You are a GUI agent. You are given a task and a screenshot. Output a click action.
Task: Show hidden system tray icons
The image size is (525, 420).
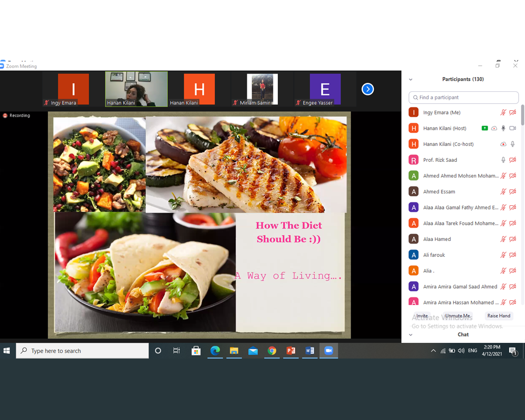[433, 351]
